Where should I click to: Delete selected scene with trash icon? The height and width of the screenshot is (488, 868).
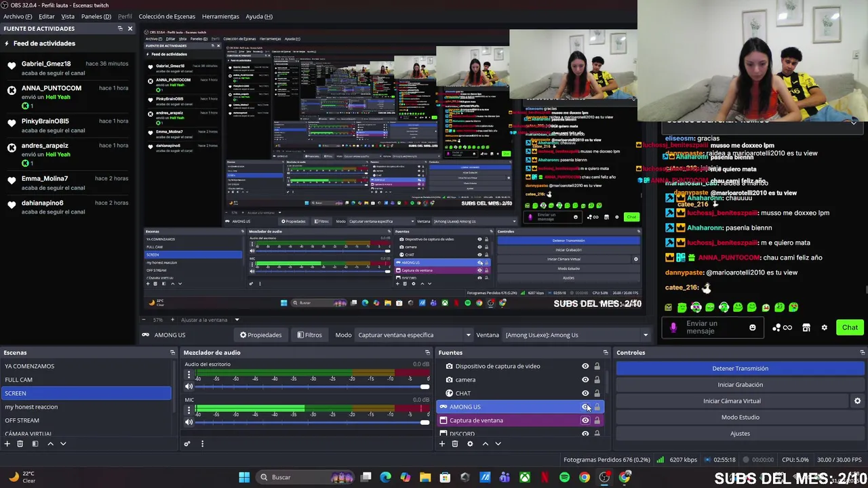[x=20, y=444]
